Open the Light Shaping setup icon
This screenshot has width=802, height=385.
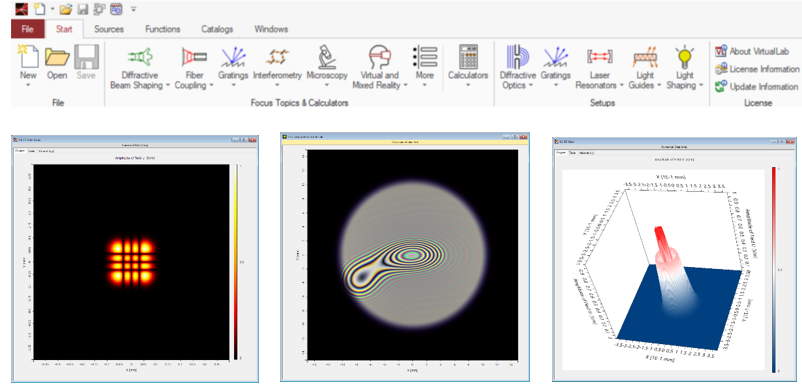point(684,57)
